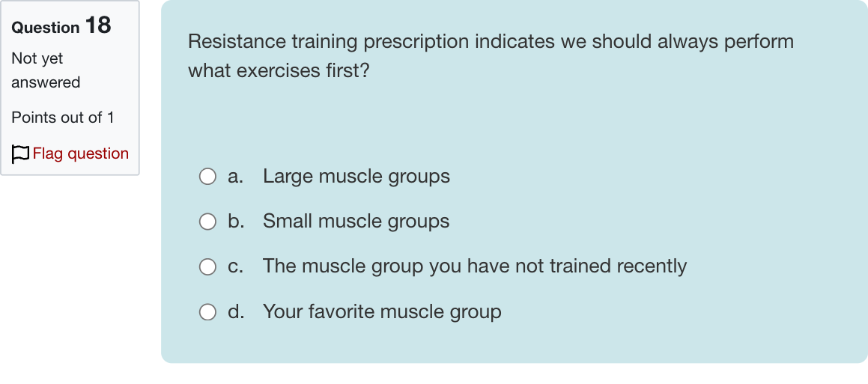Viewport: 868px width, 384px height.
Task: Select the radio button for answer a
Action: (207, 177)
